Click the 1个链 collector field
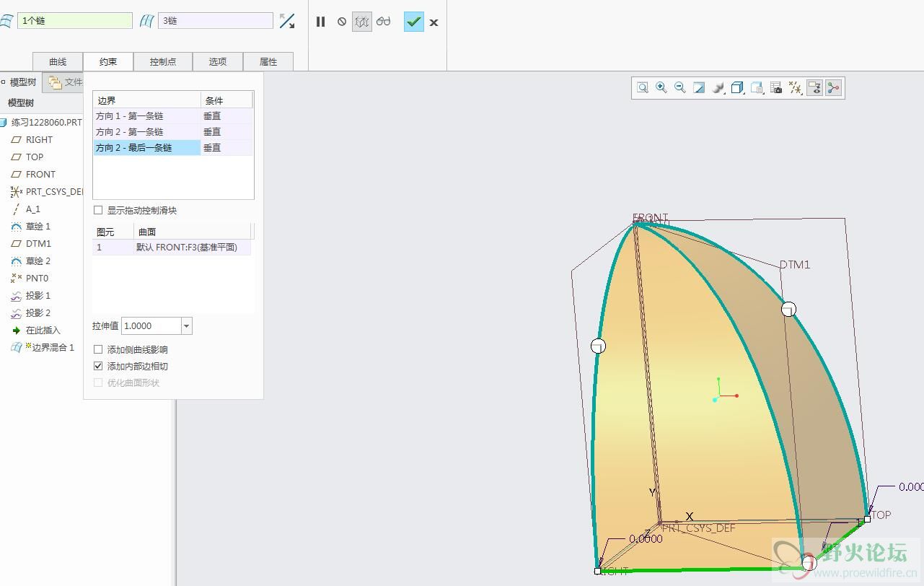This screenshot has width=924, height=586. 75,21
